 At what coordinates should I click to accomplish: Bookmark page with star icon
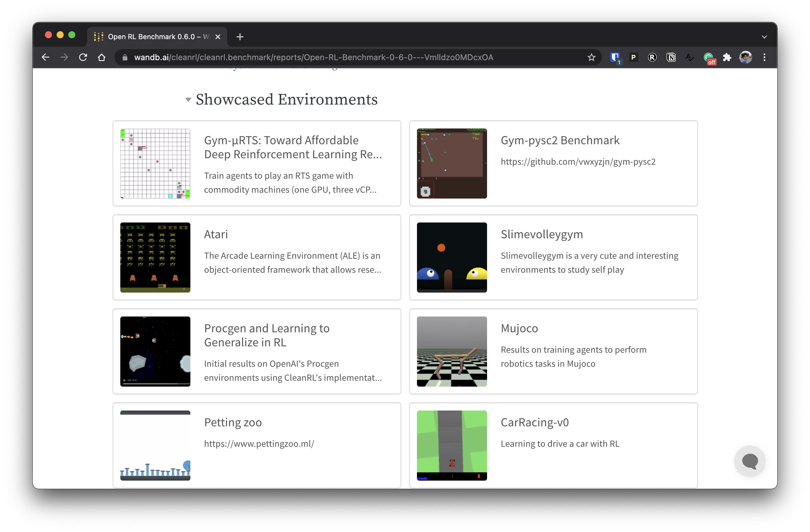point(592,57)
